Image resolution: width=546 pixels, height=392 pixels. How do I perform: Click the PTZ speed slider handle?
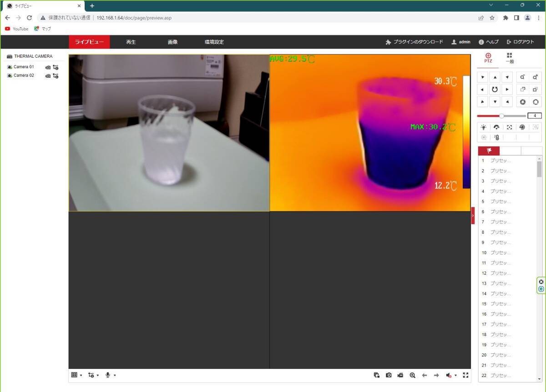tap(501, 116)
